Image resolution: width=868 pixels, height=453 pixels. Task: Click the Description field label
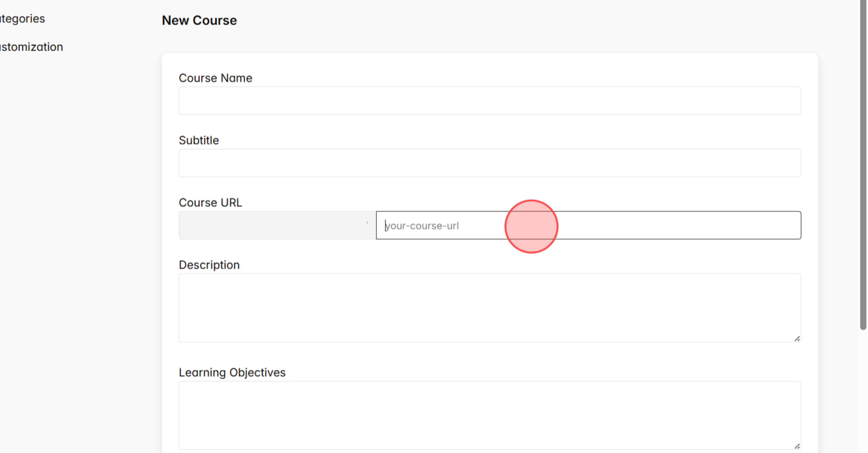pyautogui.click(x=209, y=265)
